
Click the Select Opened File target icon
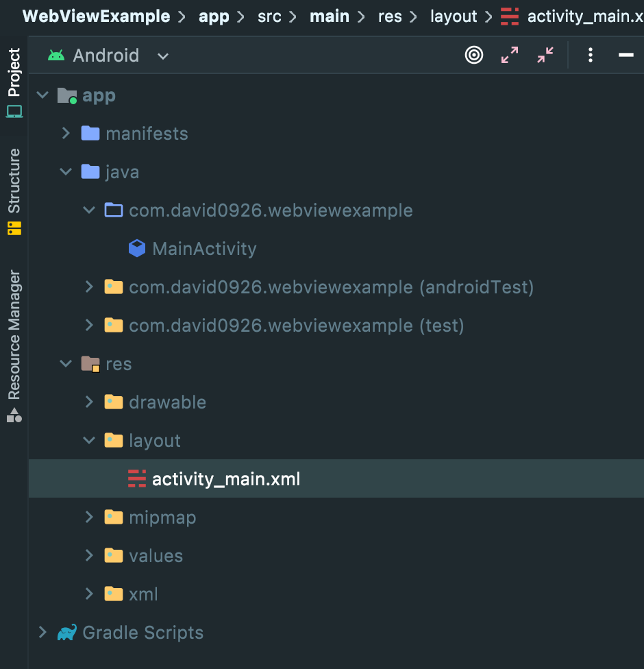[x=474, y=56]
